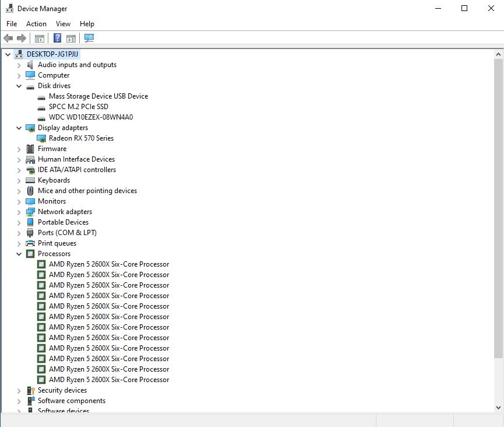The width and height of the screenshot is (504, 427).
Task: Expand the Monitors category
Action: pyautogui.click(x=19, y=202)
